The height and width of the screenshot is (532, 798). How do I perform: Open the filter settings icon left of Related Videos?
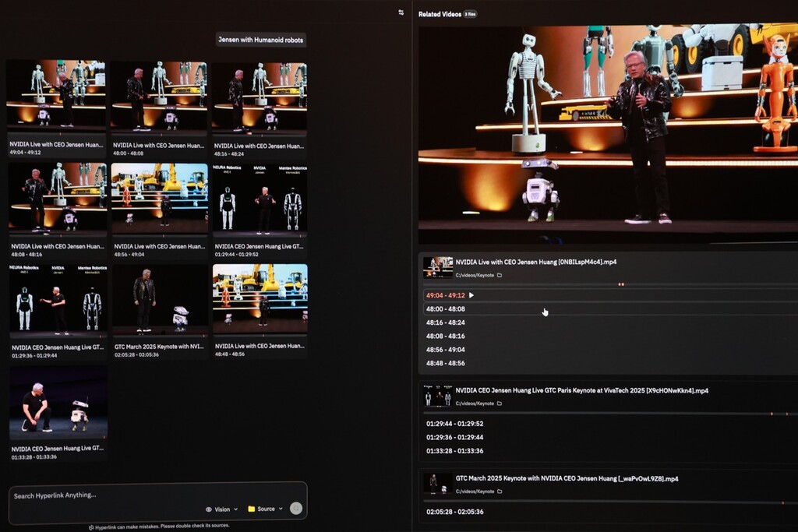[x=401, y=12]
